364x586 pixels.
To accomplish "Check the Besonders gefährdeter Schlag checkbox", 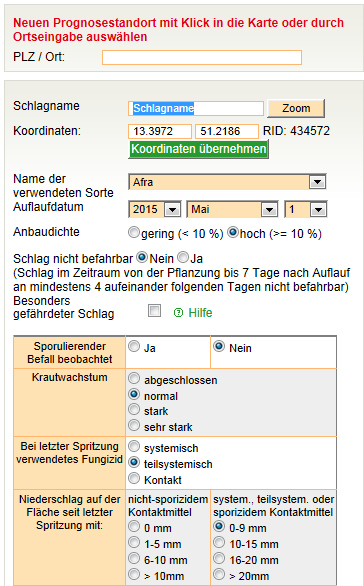I will (154, 311).
